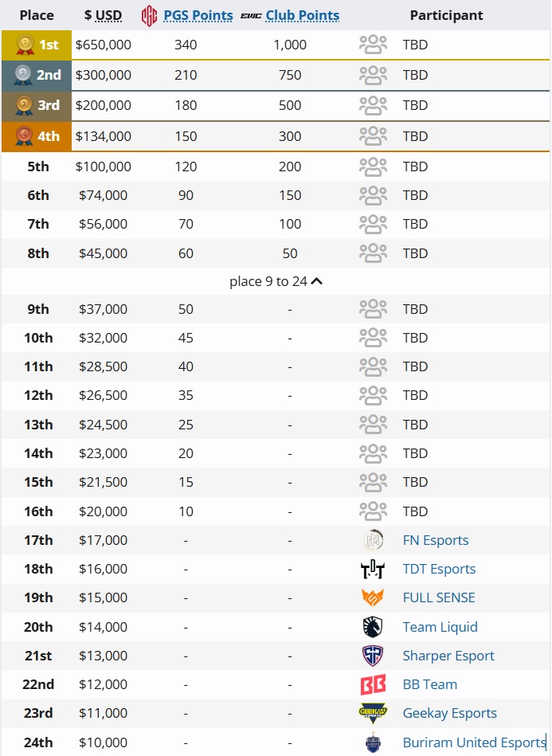
Task: Open the Geekay Esports team link
Action: [x=450, y=713]
